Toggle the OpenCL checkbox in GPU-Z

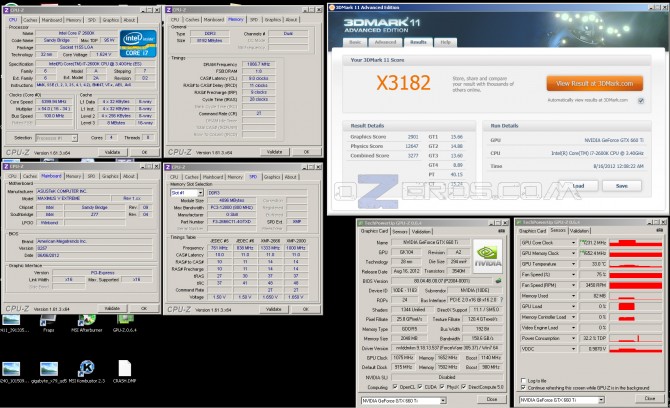point(395,387)
